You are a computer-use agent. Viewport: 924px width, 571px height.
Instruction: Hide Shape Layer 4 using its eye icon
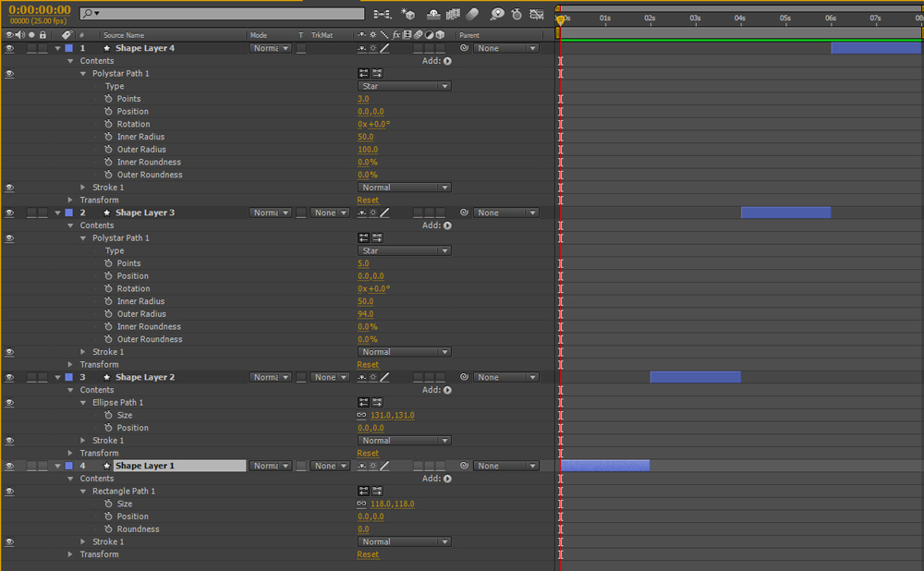[x=9, y=48]
